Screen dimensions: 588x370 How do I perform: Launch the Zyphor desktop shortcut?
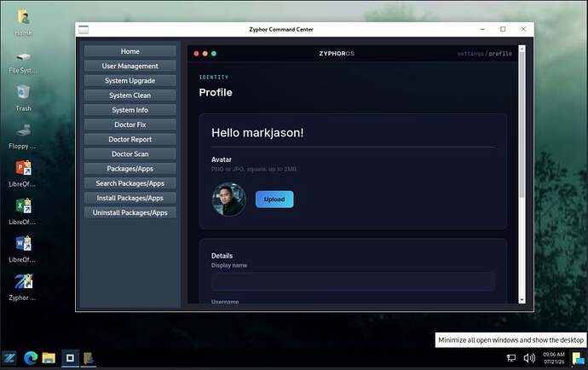(x=23, y=281)
